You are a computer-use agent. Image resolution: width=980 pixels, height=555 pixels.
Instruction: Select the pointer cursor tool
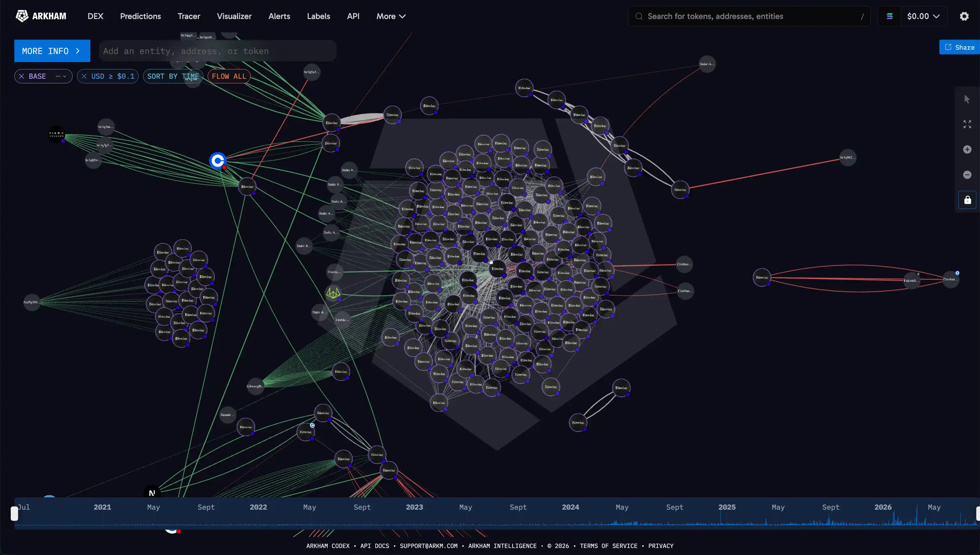click(967, 99)
